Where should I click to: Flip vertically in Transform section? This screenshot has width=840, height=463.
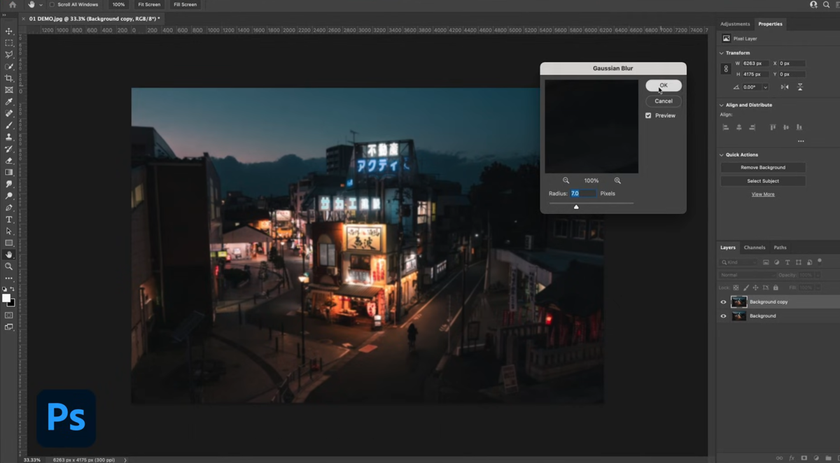click(x=800, y=87)
